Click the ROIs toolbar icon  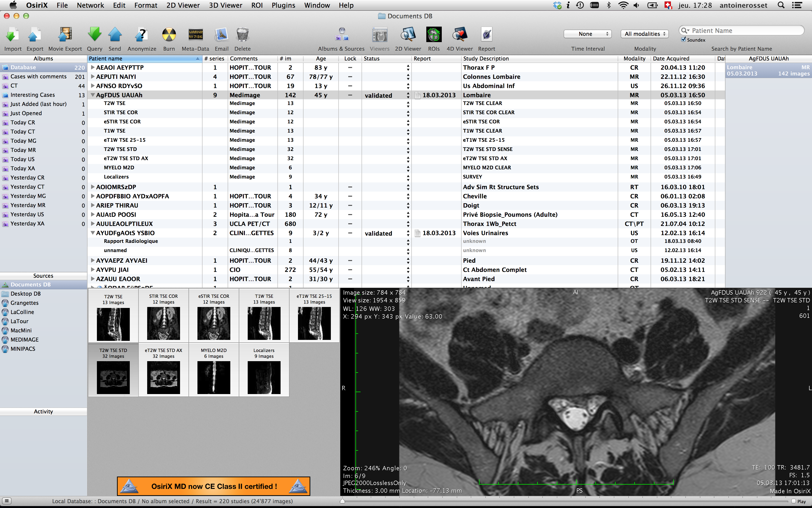(434, 35)
